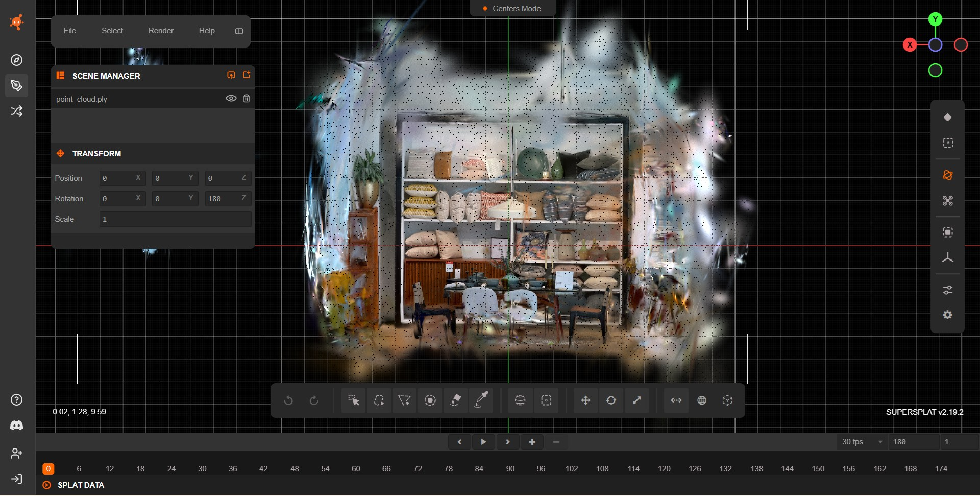
Task: Click the three-axis icon in right toolbar
Action: [948, 258]
